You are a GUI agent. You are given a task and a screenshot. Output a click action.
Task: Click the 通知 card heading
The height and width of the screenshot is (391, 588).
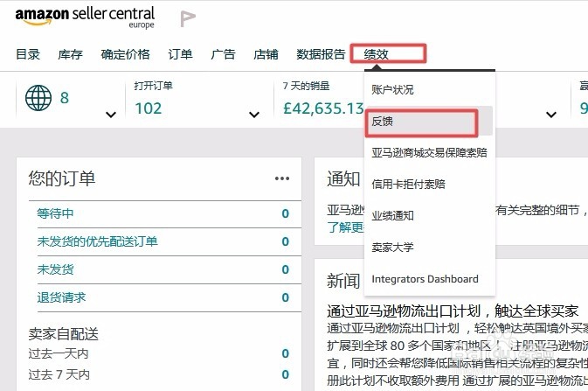[343, 178]
